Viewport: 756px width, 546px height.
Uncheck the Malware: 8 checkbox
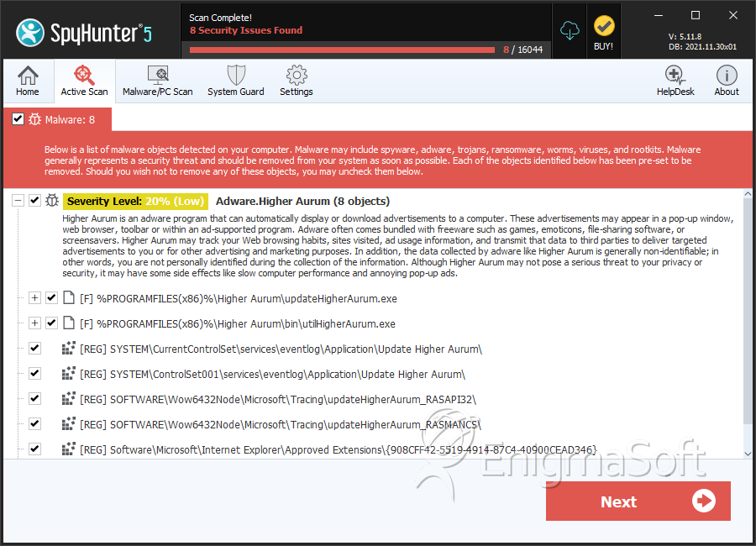tap(18, 118)
